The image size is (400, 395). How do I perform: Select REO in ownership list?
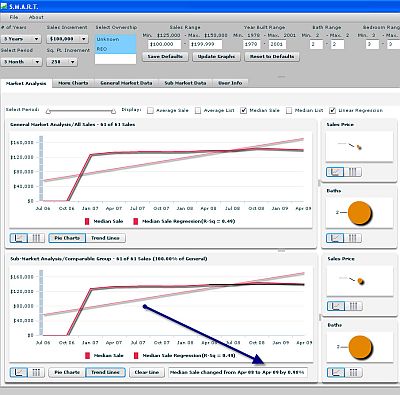pyautogui.click(x=115, y=49)
